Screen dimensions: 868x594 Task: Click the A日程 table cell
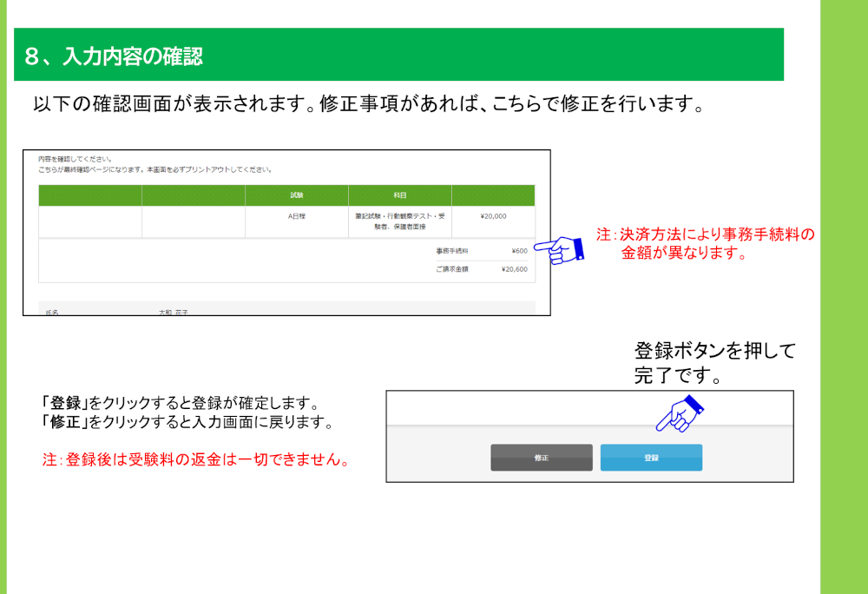[296, 216]
